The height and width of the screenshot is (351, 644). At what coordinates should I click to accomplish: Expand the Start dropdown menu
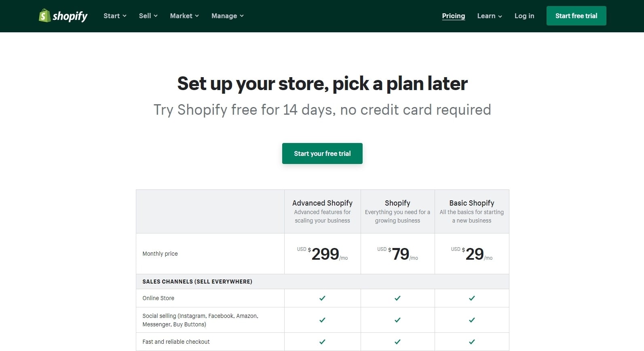(115, 16)
